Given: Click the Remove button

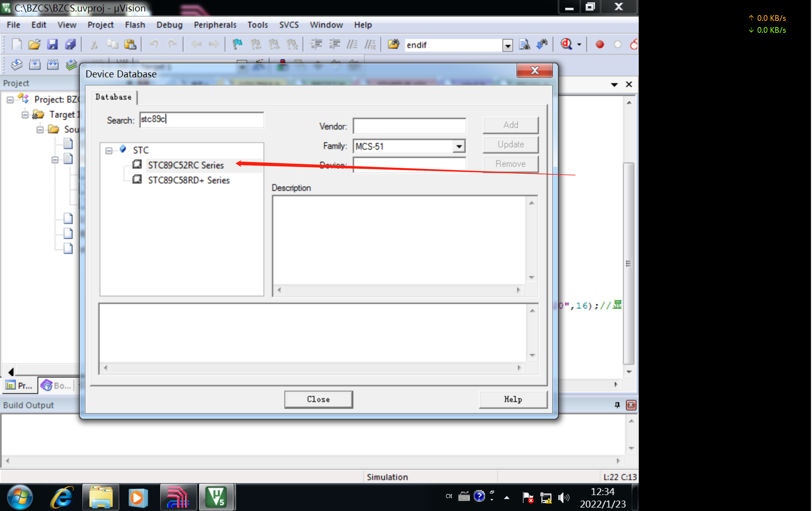Looking at the screenshot, I should pyautogui.click(x=510, y=164).
